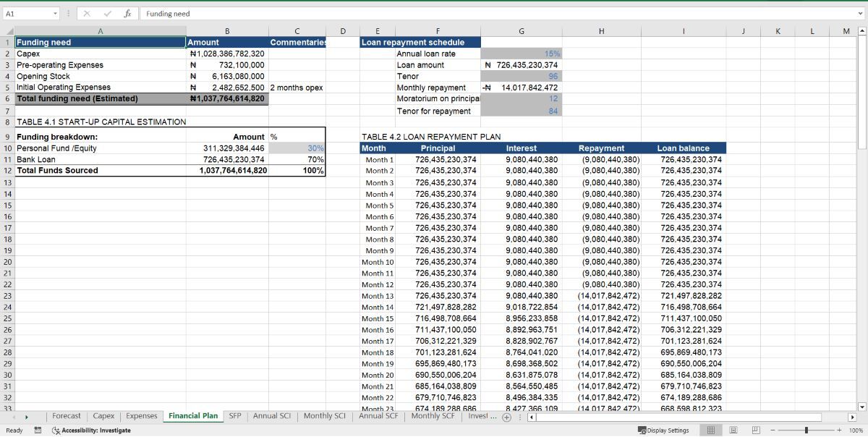Image resolution: width=868 pixels, height=437 pixels.
Task: Select 'TABLE 4.1 START-UP CAPITAL ESTIMATION' cell
Action: (100, 122)
